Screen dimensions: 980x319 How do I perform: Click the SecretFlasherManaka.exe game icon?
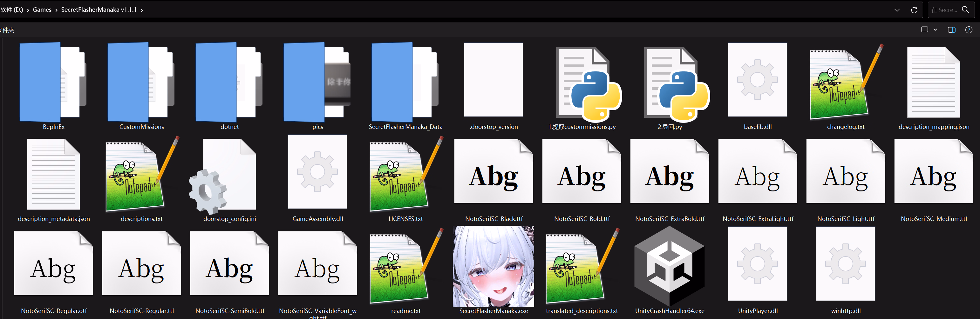[493, 266]
